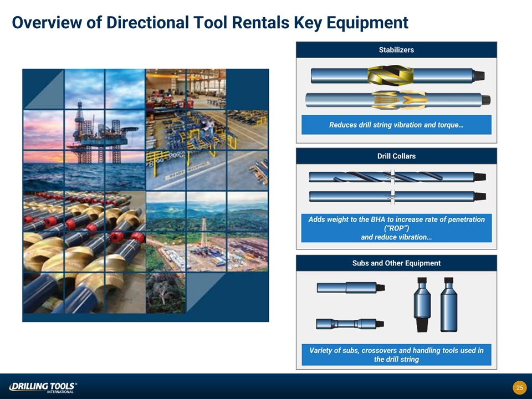
Task: Click the upper-left sub tool illustration
Action: coord(350,287)
